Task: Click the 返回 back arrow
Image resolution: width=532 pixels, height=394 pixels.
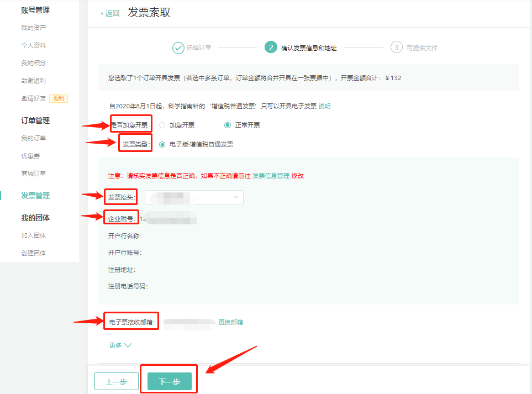Action: (x=102, y=12)
